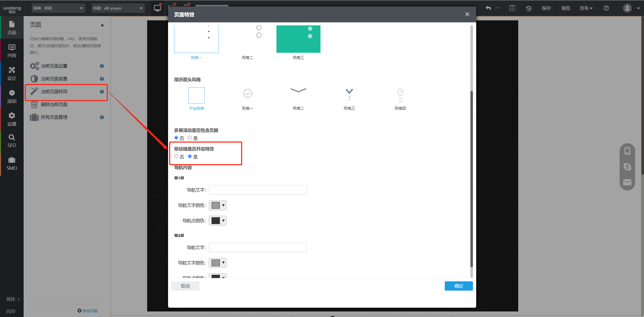Switch to desktop monitor view icon

[157, 8]
